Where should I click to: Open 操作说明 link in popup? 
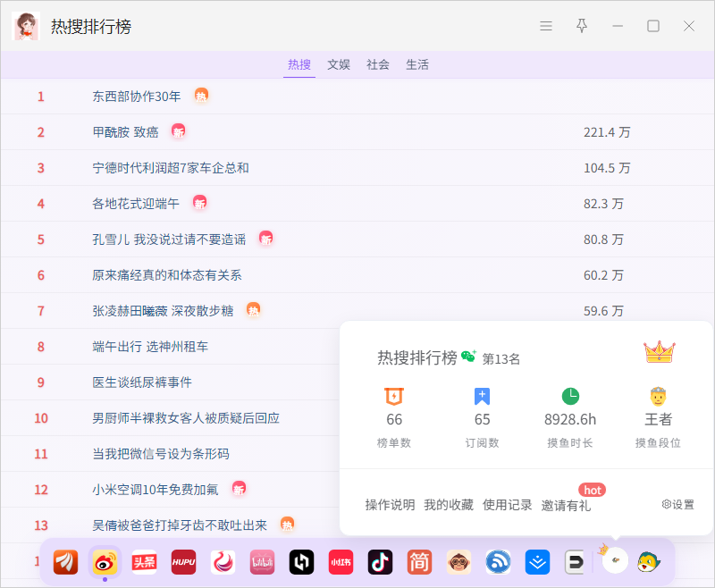390,505
